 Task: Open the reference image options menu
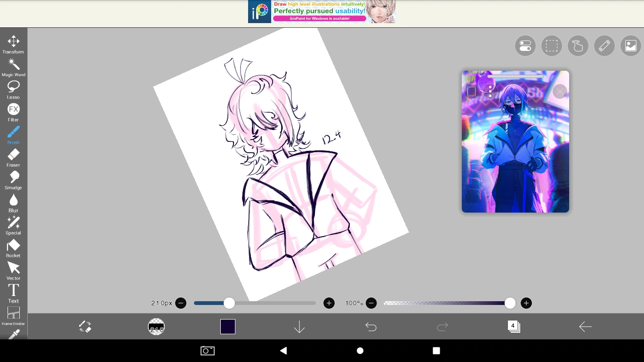[x=490, y=91]
